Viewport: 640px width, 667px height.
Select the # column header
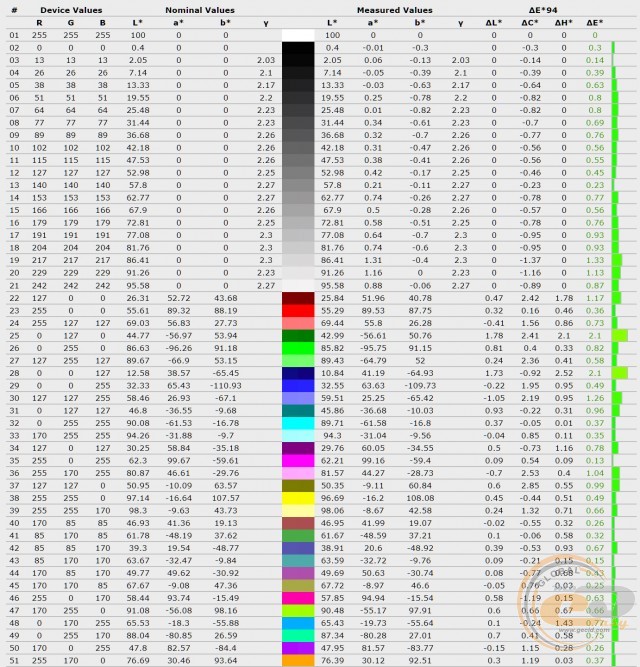(x=14, y=10)
